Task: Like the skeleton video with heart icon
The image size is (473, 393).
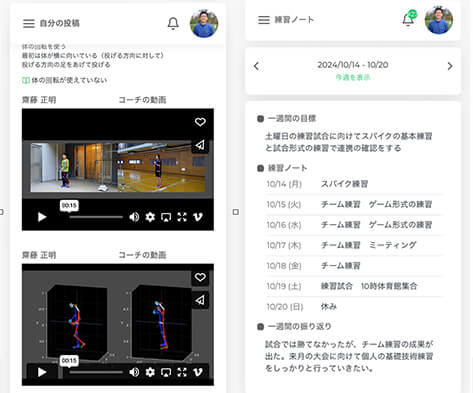Action: pyautogui.click(x=200, y=277)
